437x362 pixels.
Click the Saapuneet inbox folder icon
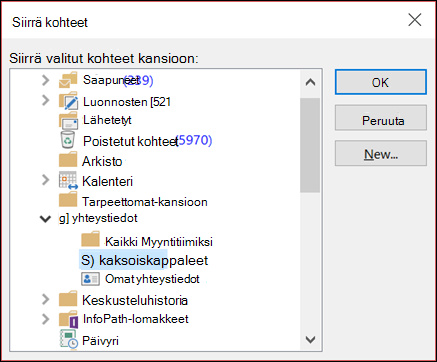pyautogui.click(x=68, y=80)
